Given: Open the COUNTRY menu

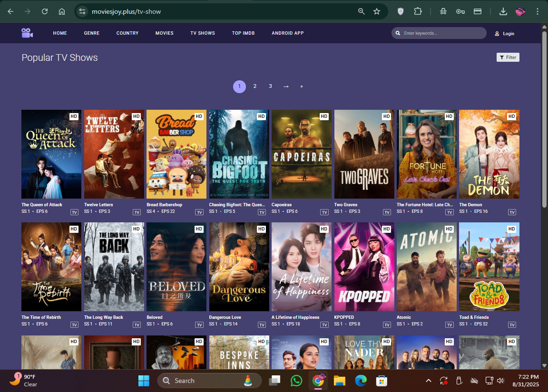Looking at the screenshot, I should (127, 33).
